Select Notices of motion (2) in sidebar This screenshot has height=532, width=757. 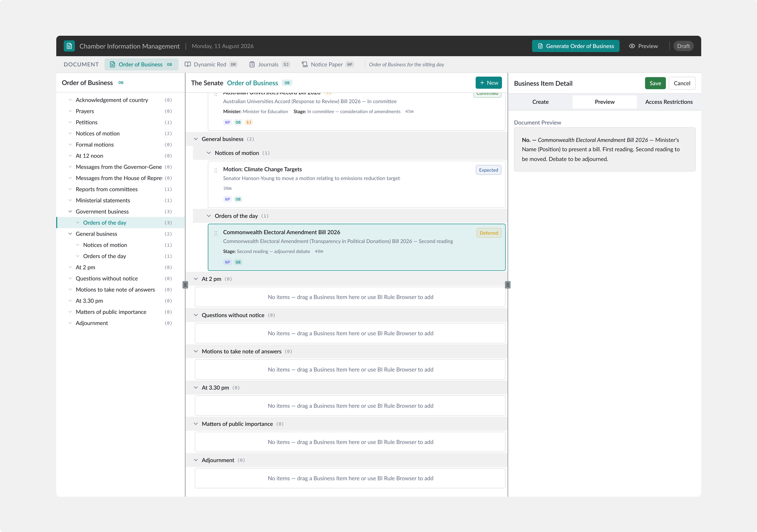click(x=121, y=133)
